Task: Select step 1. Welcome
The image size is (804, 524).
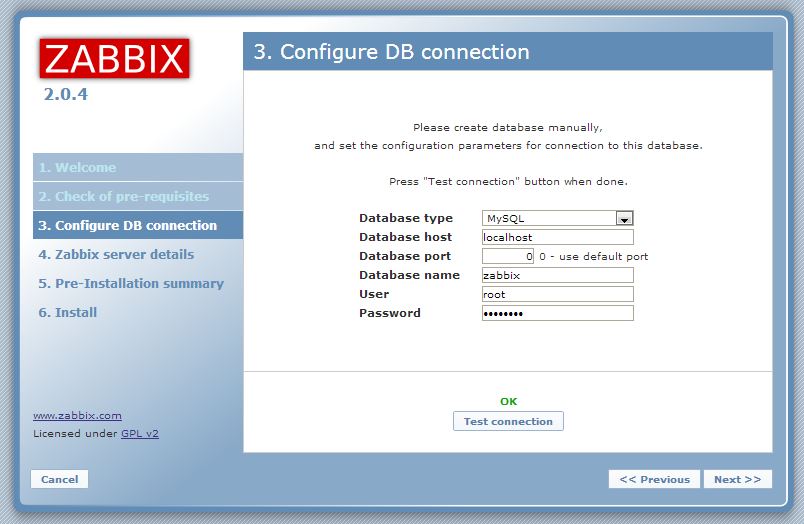Action: click(x=138, y=167)
